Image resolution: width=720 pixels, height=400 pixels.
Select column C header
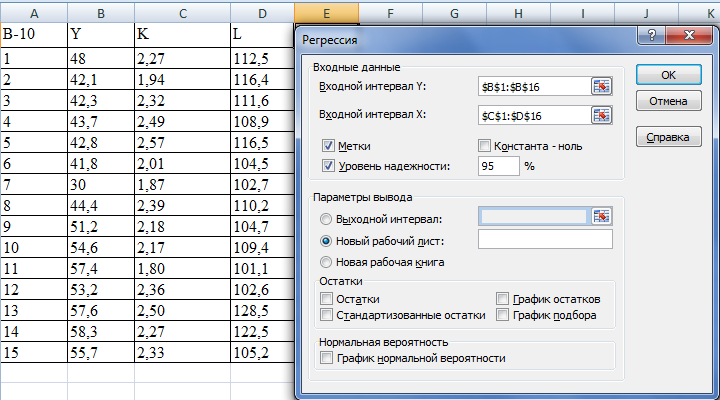pyautogui.click(x=183, y=14)
